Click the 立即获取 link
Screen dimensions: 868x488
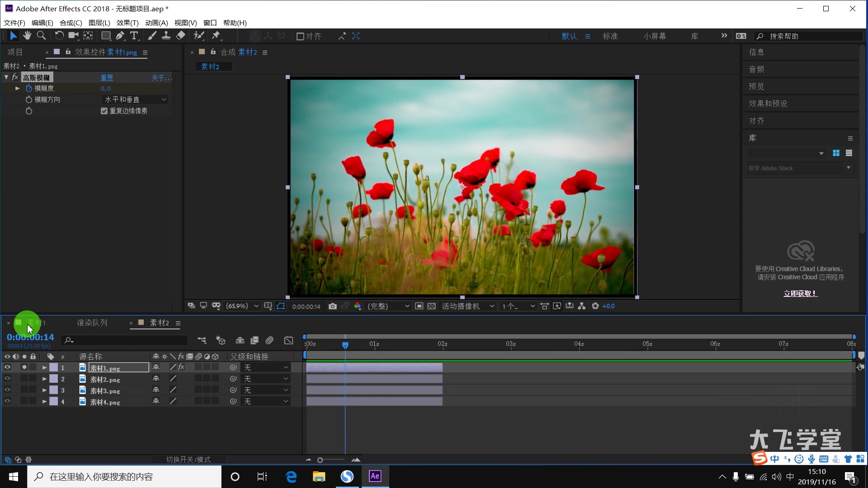801,294
